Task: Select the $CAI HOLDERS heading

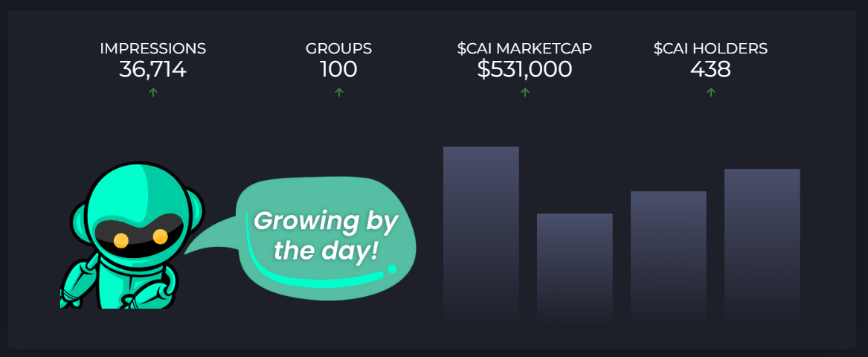Action: (711, 48)
